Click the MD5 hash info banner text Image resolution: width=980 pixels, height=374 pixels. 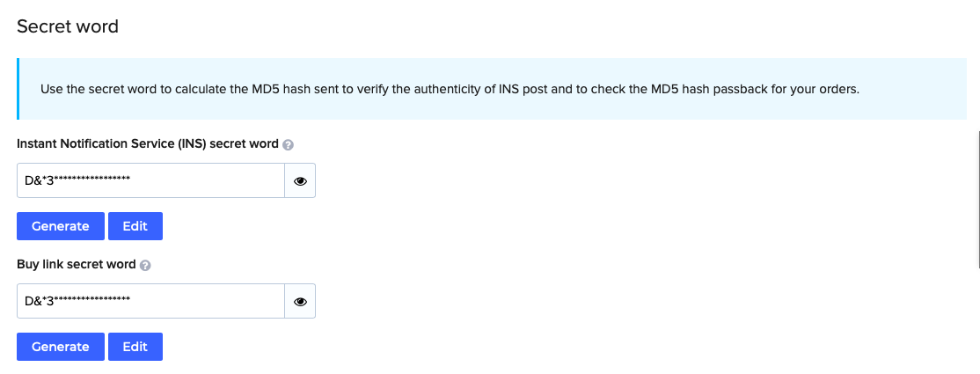(450, 89)
